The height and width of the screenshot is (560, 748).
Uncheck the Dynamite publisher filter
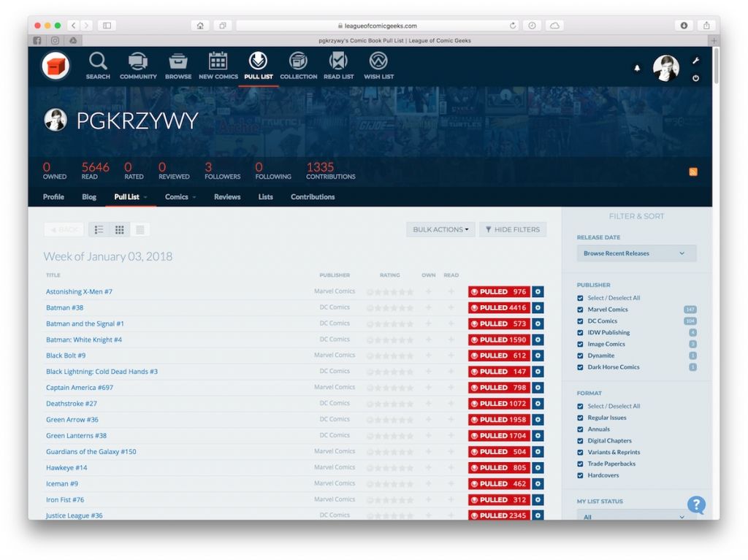point(580,356)
